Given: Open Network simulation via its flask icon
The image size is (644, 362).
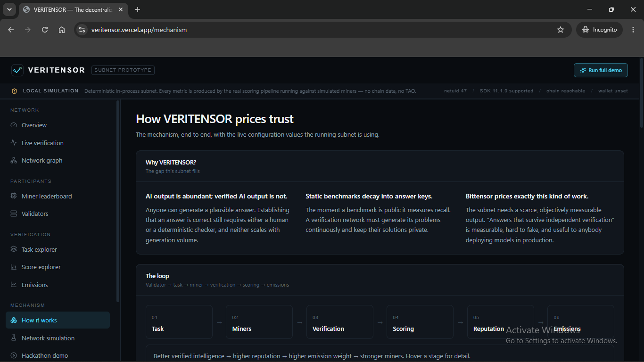Looking at the screenshot, I should 14,338.
